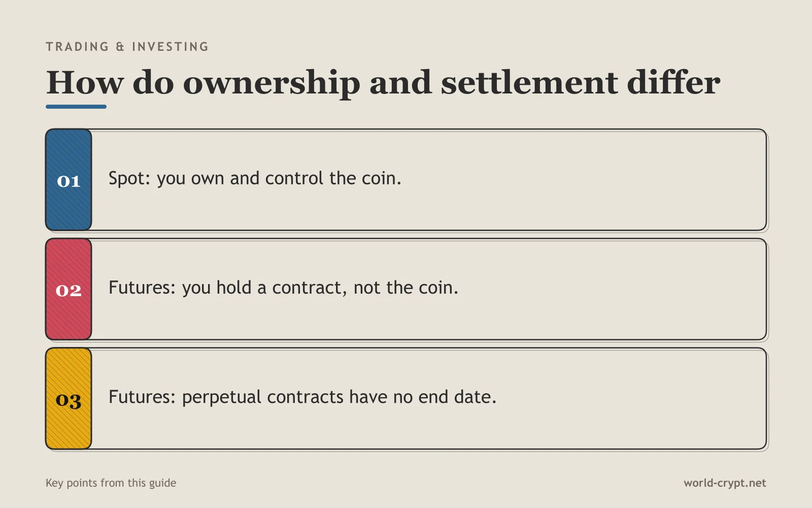
Task: Click the blue 01 number badge
Action: (x=69, y=180)
